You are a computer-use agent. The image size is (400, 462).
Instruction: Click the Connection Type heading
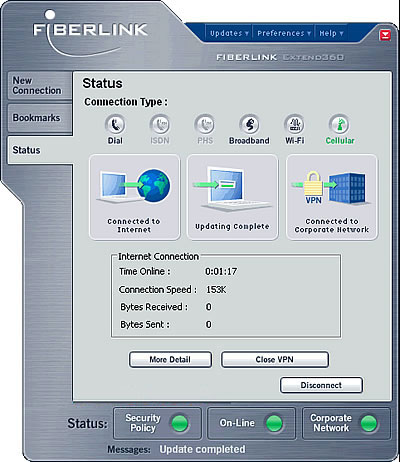click(x=126, y=102)
